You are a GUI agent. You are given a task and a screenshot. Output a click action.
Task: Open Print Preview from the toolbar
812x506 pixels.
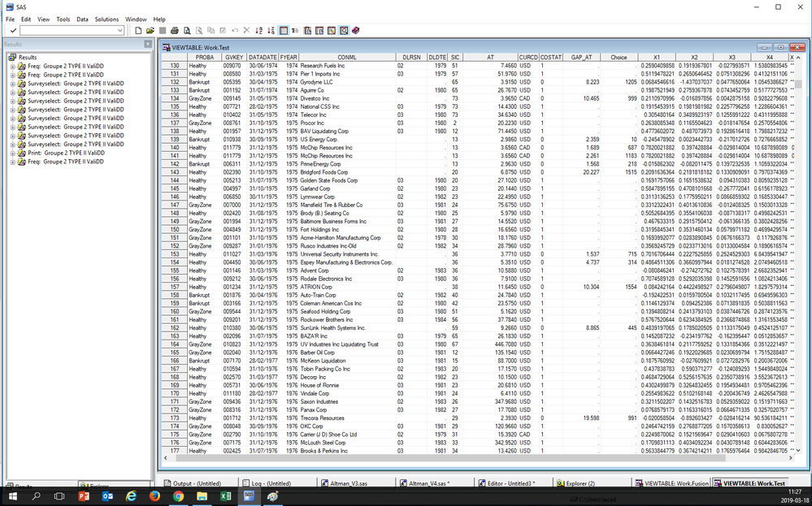click(x=186, y=31)
